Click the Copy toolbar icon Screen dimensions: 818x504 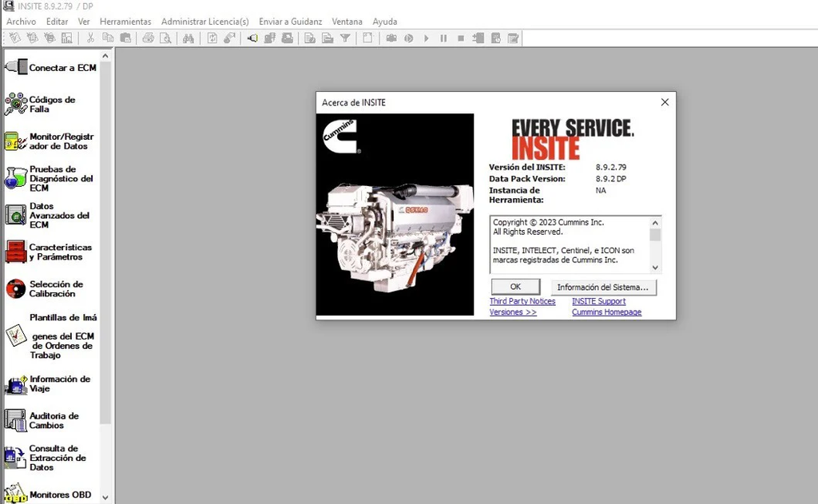(x=108, y=38)
